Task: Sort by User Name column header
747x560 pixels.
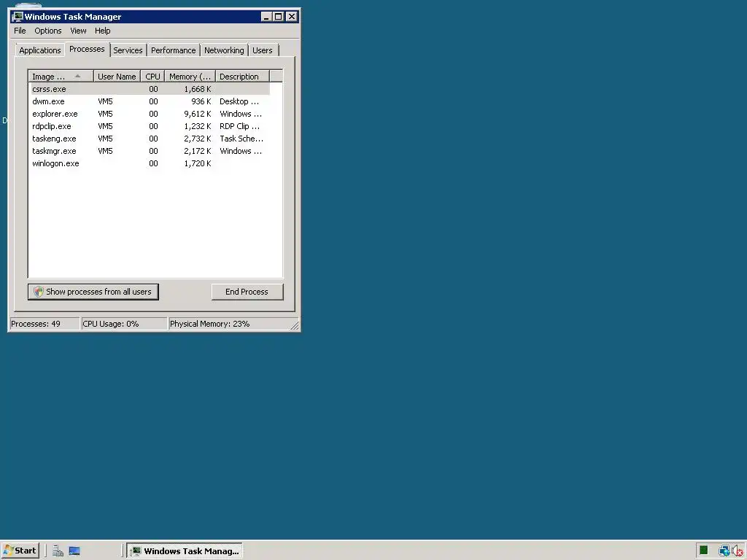Action: pyautogui.click(x=117, y=77)
